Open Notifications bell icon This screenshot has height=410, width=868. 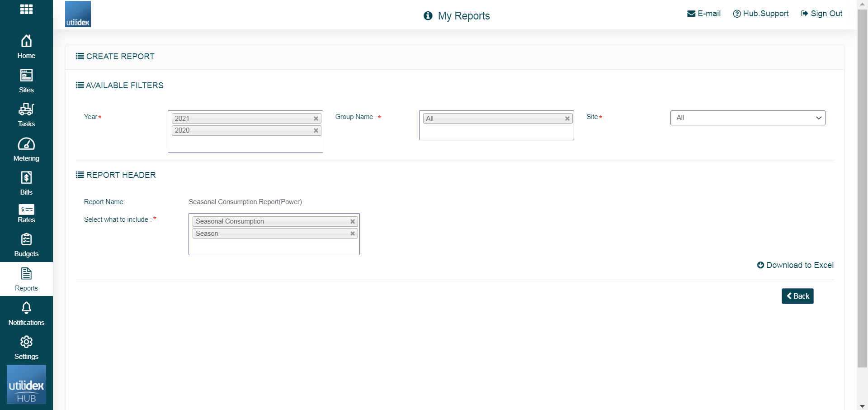(x=26, y=308)
